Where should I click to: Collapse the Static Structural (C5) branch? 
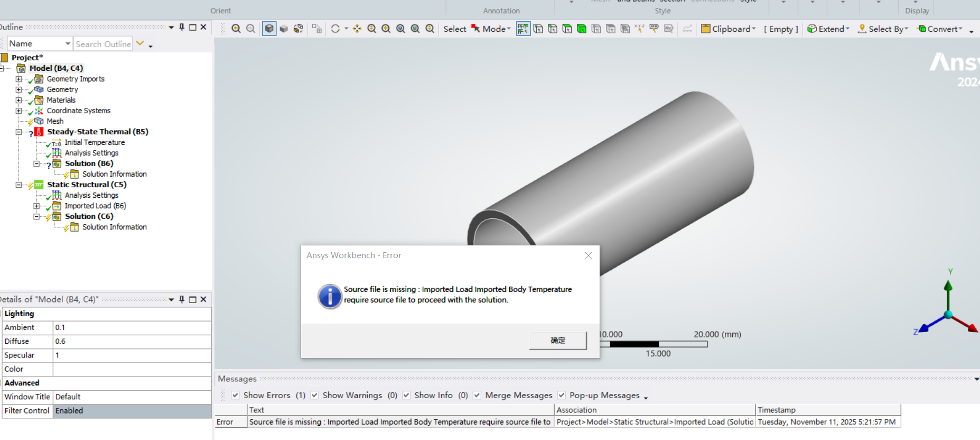pos(18,185)
